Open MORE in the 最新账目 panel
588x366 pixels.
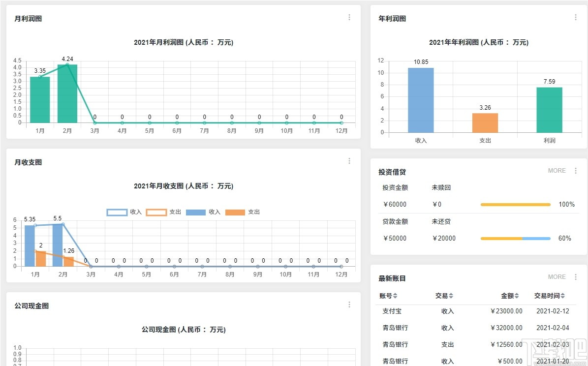point(557,276)
